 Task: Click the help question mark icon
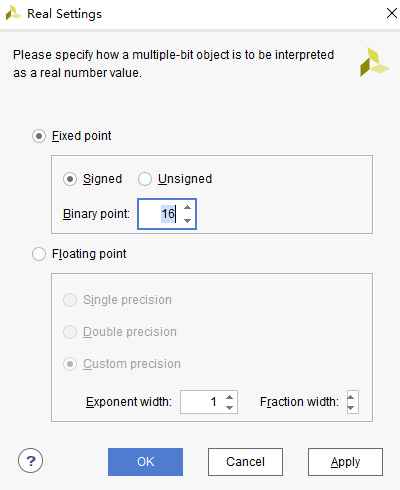click(x=30, y=461)
